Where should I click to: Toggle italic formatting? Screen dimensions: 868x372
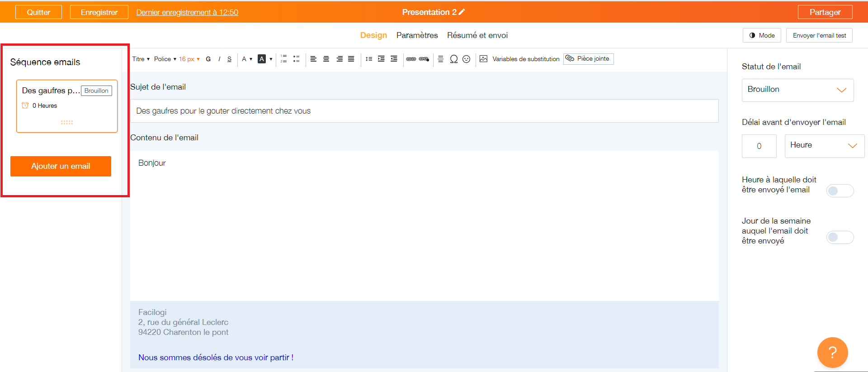point(219,59)
